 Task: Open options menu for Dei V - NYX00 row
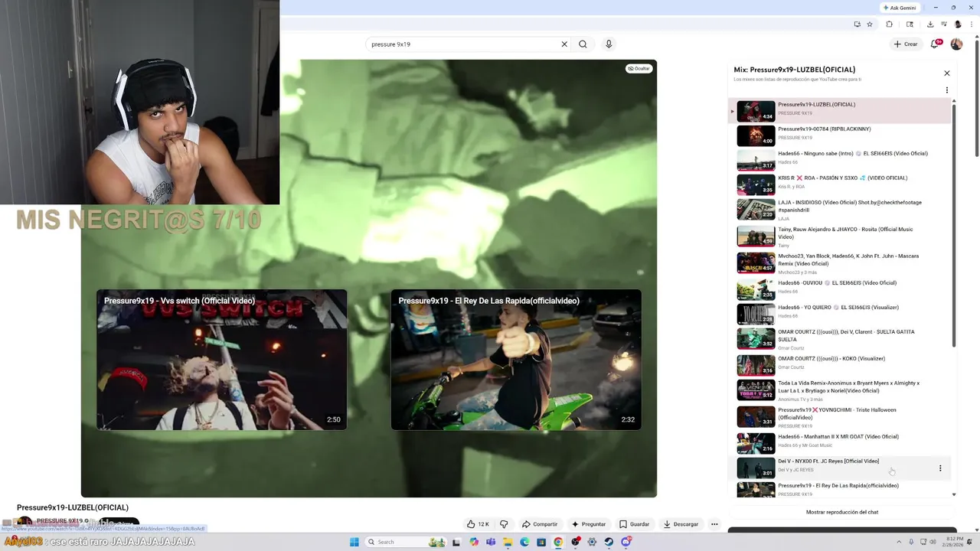[940, 468]
